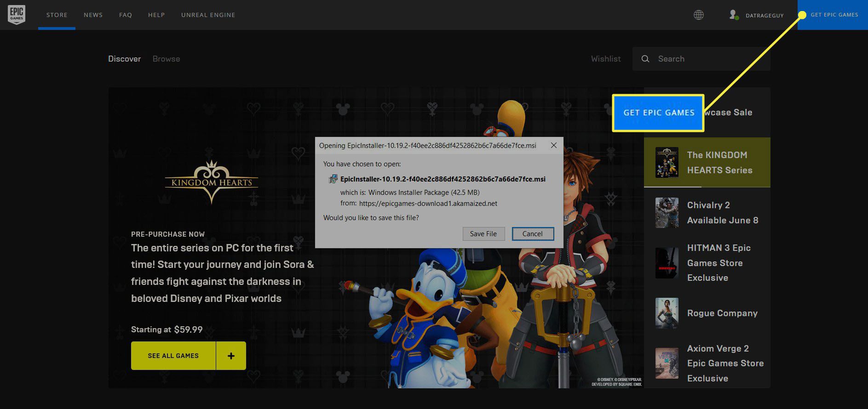The image size is (868, 409).
Task: Click The KINGDOM HEARTS Series title
Action: [720, 163]
